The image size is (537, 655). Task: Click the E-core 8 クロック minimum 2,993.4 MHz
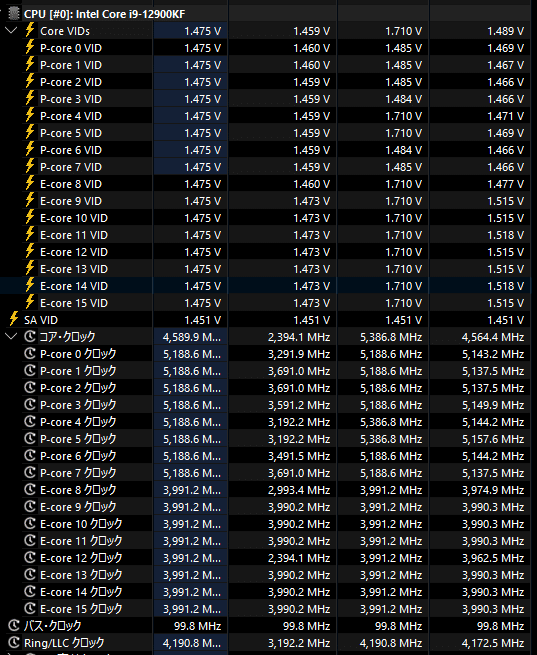pos(299,490)
